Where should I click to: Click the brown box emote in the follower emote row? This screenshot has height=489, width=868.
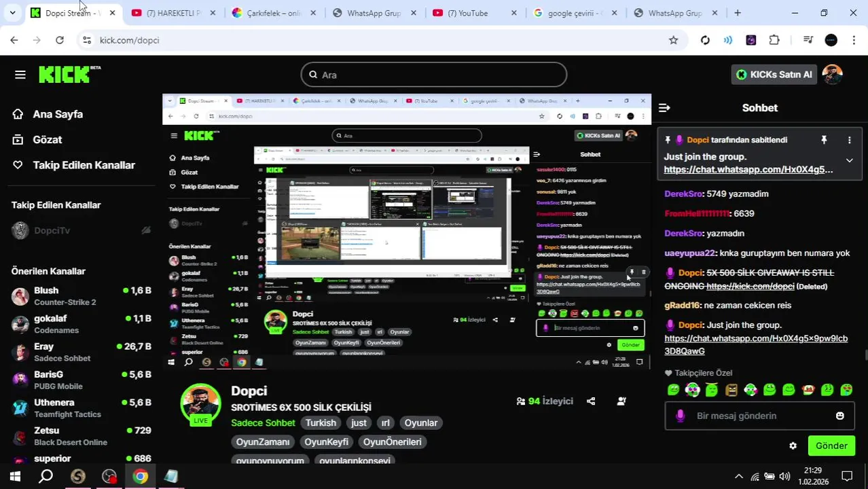[731, 390]
